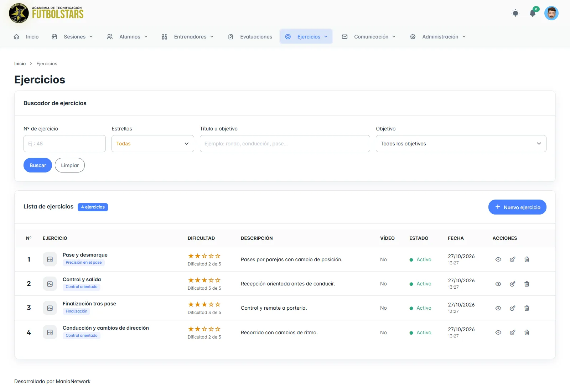Click image placeholder for Conducción y cambios

50,332
